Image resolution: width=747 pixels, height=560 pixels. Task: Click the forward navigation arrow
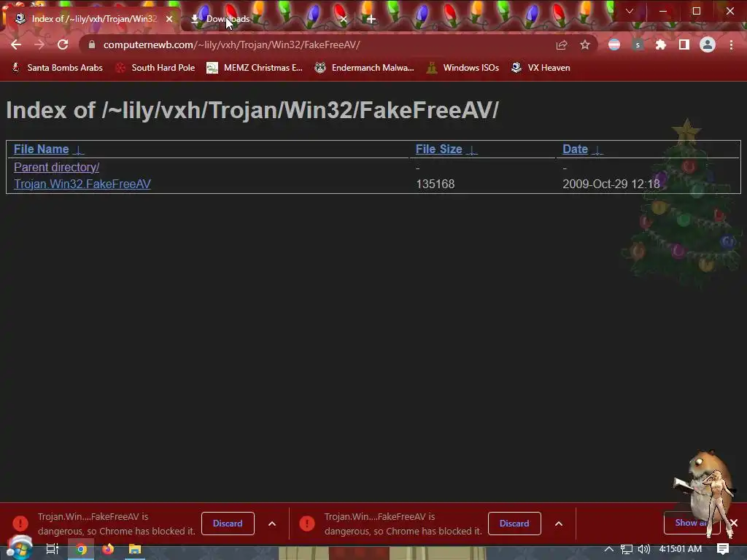39,44
